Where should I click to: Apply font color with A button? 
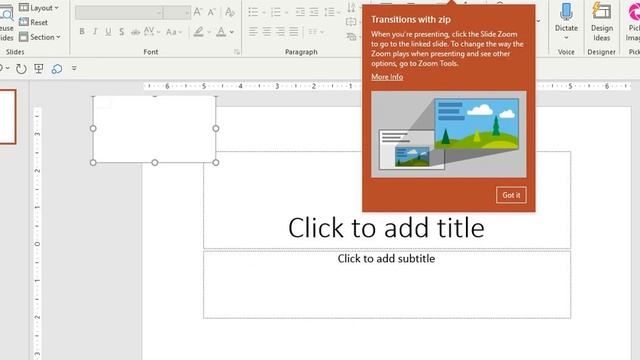pos(221,31)
